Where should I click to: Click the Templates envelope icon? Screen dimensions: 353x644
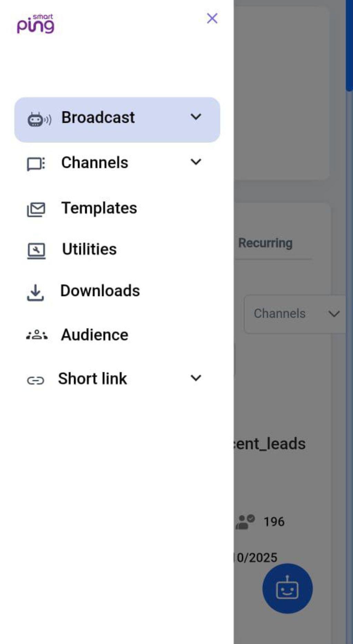pos(36,209)
